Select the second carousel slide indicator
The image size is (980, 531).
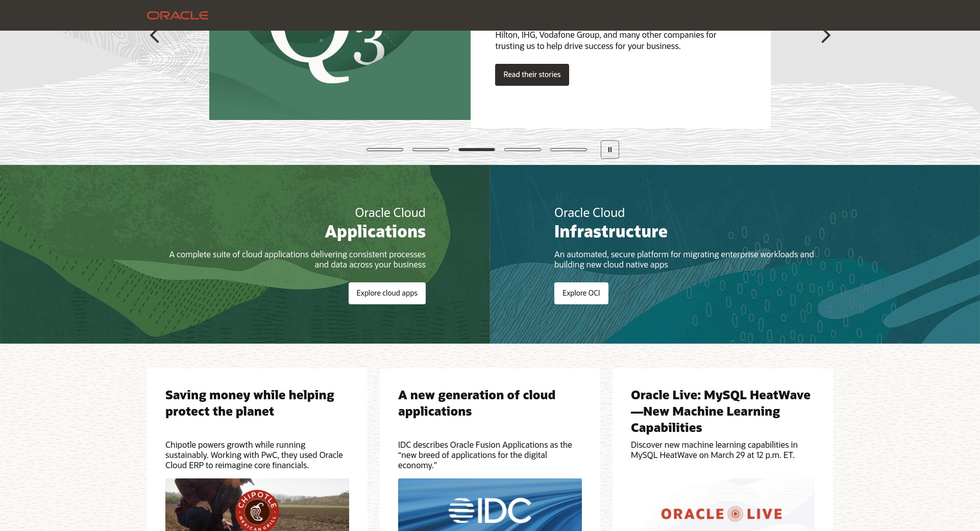pos(431,150)
